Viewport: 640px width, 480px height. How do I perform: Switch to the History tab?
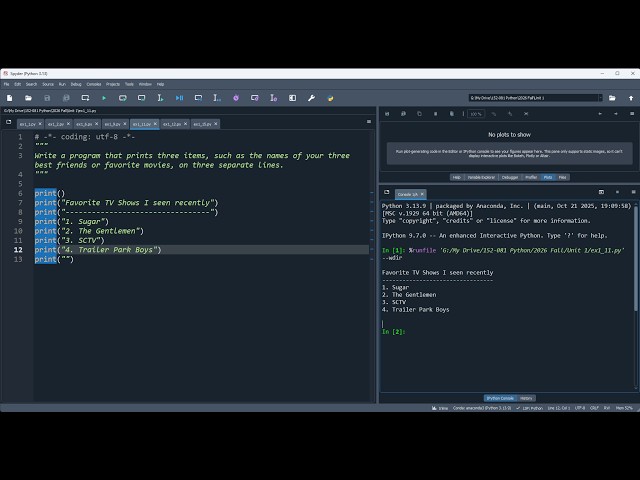[x=526, y=398]
